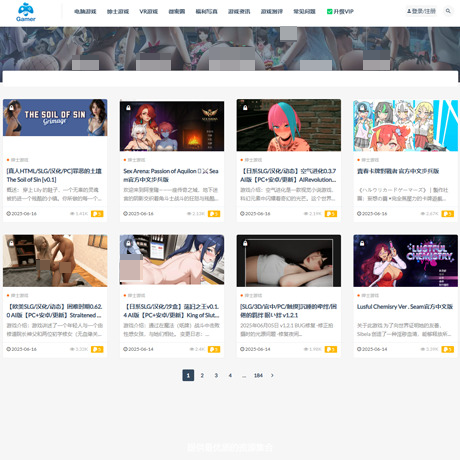Open the 电脑游戏 menu item

85,12
